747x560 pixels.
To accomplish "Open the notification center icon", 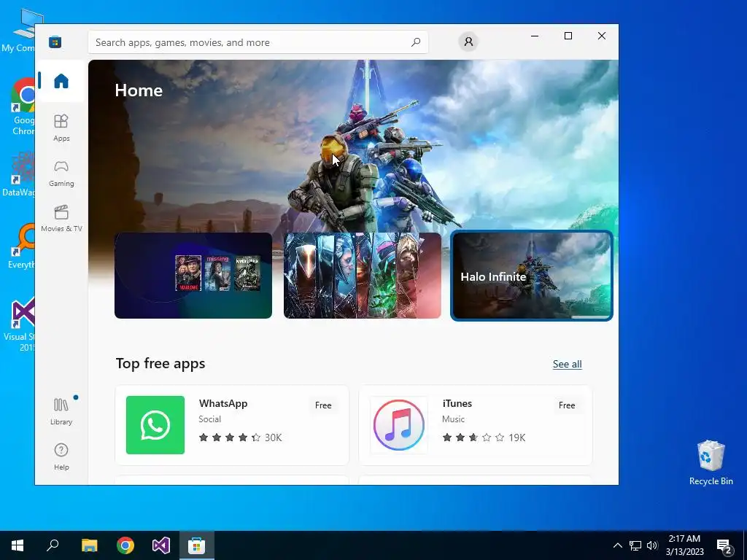I will coord(724,545).
